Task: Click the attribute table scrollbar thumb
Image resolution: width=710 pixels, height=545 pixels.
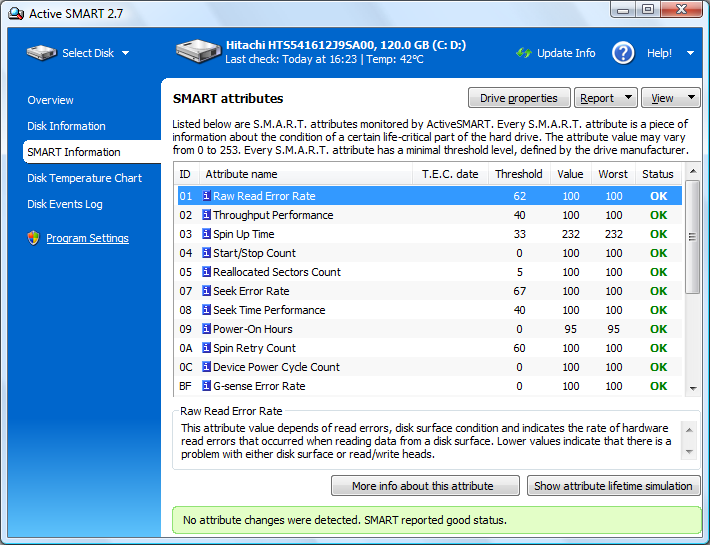Action: 692,237
